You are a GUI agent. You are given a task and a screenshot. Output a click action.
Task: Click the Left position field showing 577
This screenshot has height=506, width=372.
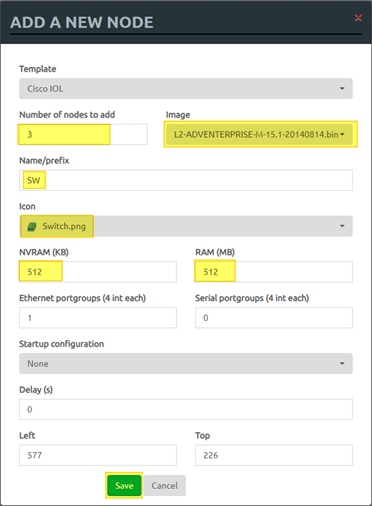[98, 455]
